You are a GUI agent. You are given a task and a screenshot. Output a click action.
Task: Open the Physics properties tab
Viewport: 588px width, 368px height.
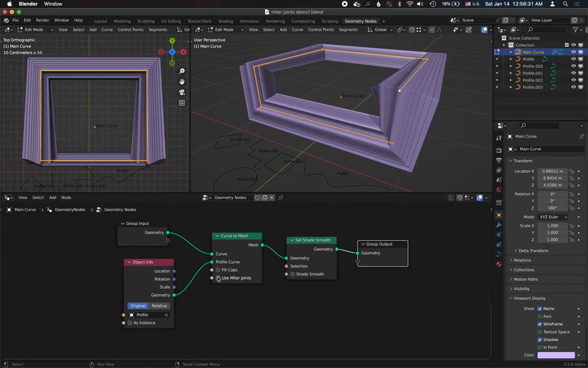(x=499, y=235)
